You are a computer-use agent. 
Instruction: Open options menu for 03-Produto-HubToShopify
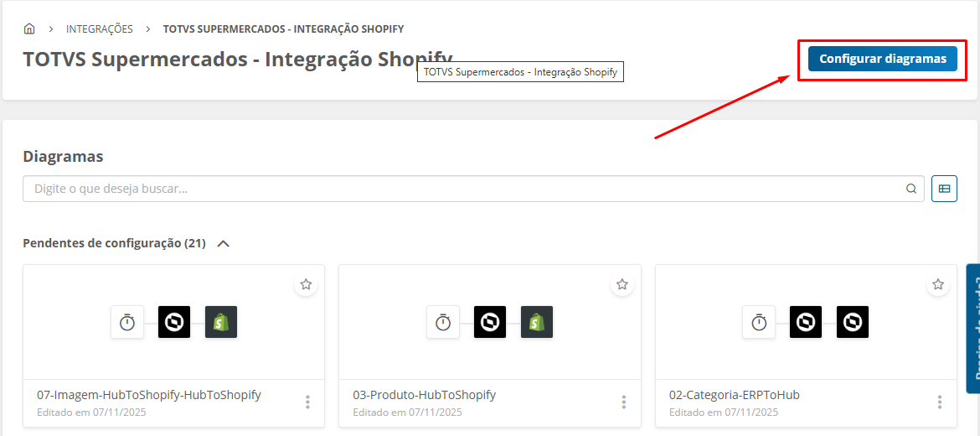point(624,402)
